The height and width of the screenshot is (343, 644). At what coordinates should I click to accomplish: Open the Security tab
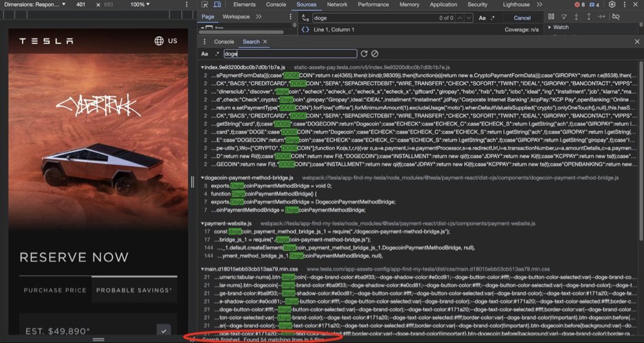coord(477,4)
